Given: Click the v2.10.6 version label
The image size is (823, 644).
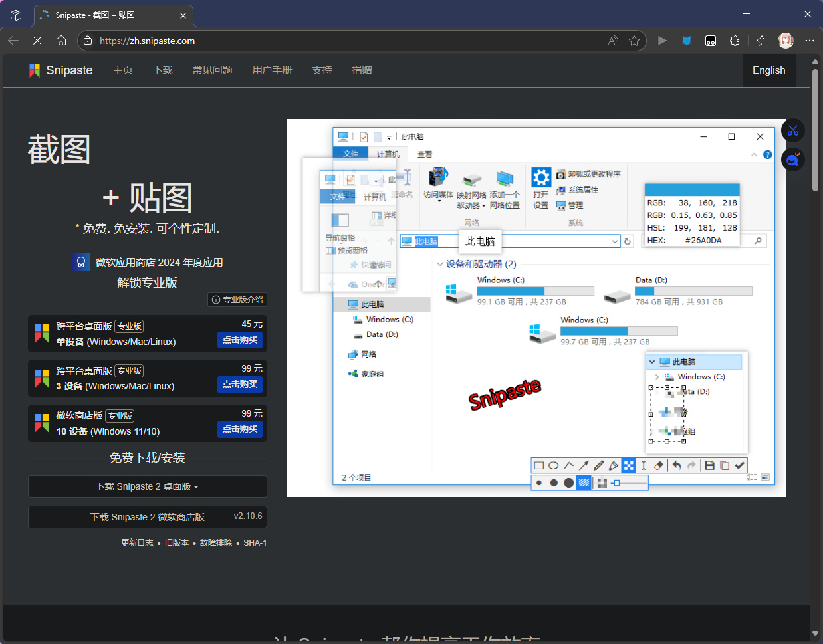Looking at the screenshot, I should [x=248, y=516].
